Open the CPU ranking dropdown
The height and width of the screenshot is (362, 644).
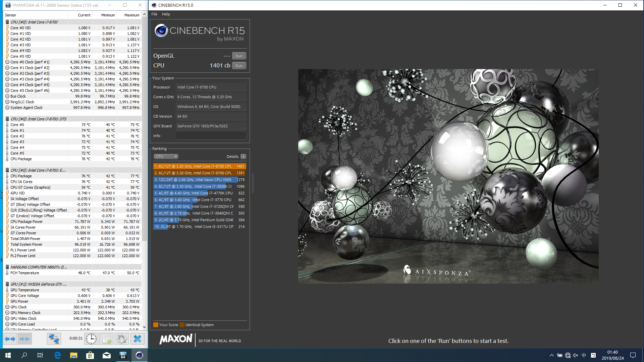(166, 156)
